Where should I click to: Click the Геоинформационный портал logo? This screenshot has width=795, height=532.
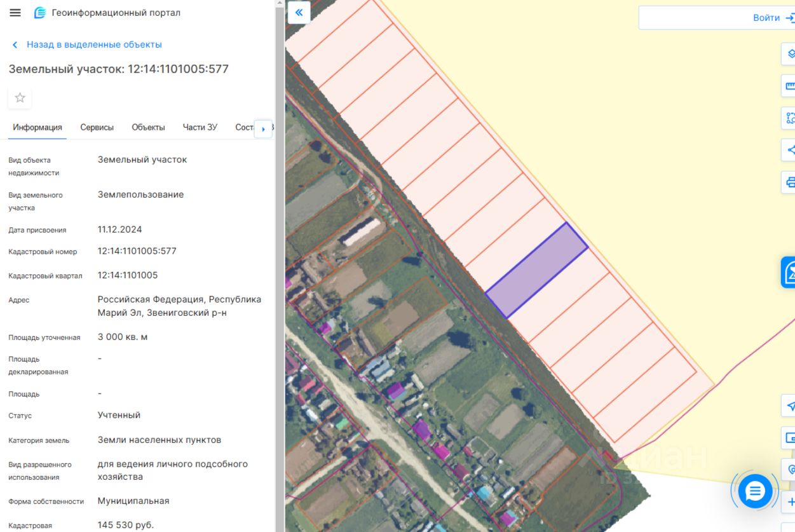(107, 13)
